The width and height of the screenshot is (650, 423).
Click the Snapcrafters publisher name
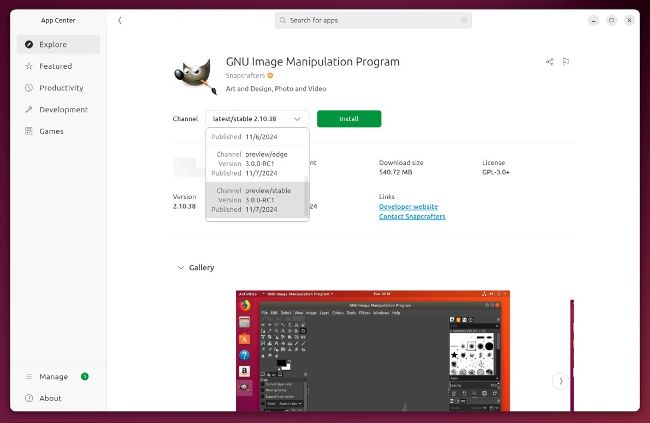(245, 75)
